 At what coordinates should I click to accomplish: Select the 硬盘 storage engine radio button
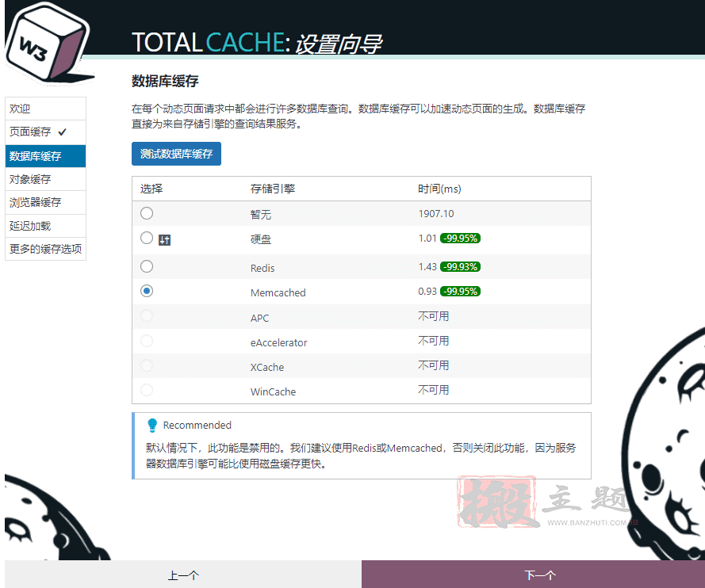(x=147, y=238)
